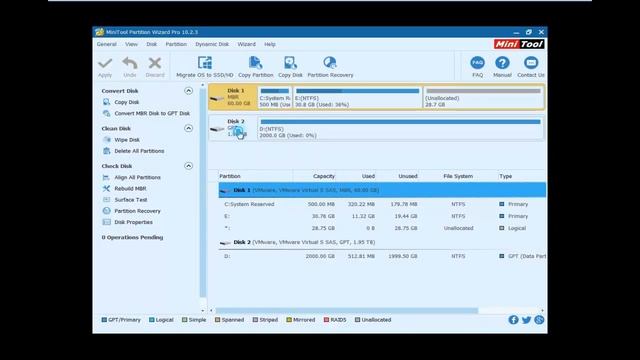
Task: Click the Undo arrow icon
Action: pos(130,63)
